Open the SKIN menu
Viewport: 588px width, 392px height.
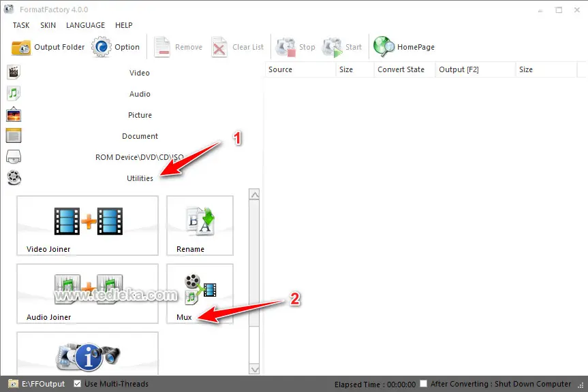click(x=48, y=25)
